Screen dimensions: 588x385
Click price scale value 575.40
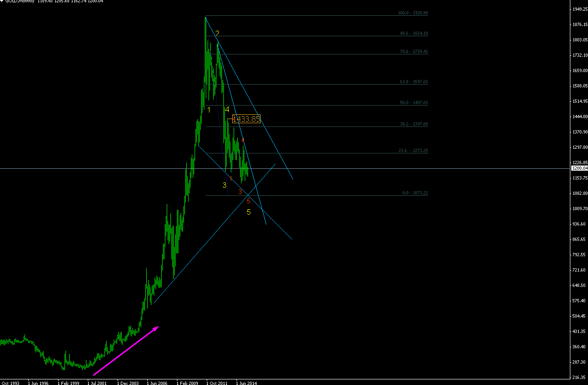[580, 301]
